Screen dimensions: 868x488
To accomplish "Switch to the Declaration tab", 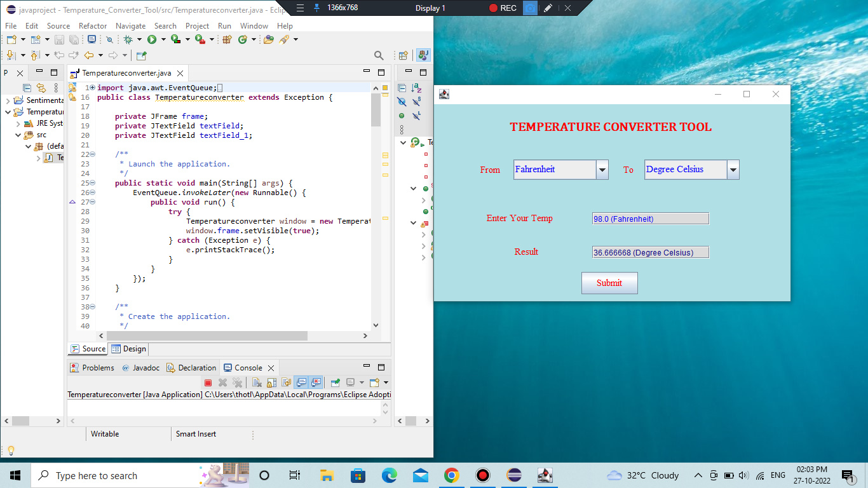I will (191, 367).
